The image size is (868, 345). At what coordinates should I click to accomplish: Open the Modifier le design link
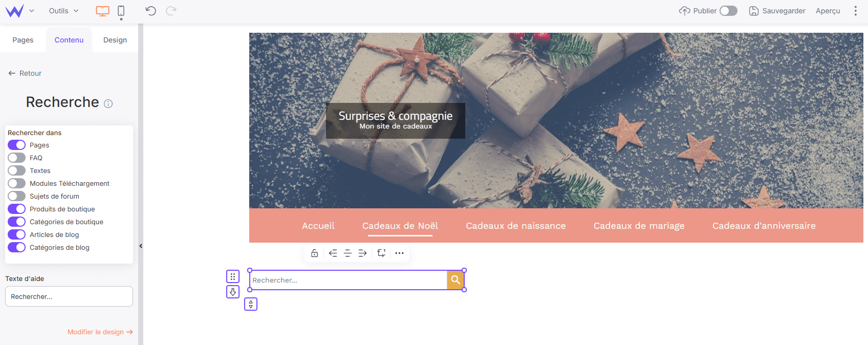100,332
